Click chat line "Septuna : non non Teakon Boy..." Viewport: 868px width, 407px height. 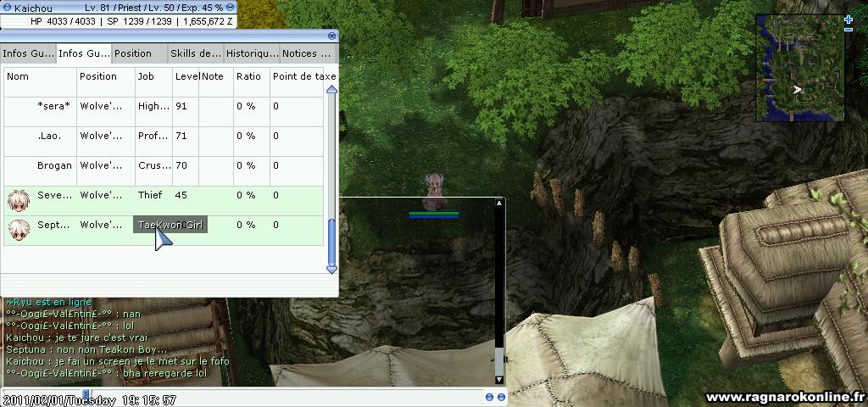pos(86,350)
